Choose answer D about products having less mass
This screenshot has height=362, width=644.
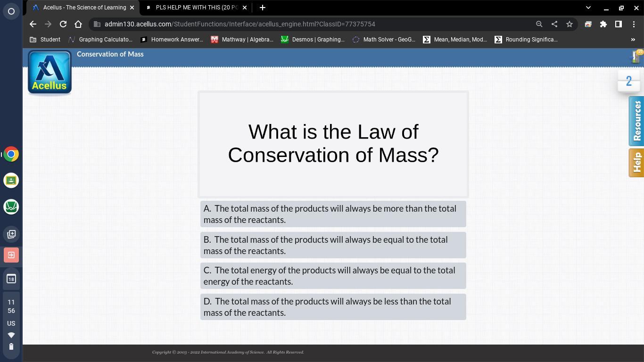click(x=333, y=307)
